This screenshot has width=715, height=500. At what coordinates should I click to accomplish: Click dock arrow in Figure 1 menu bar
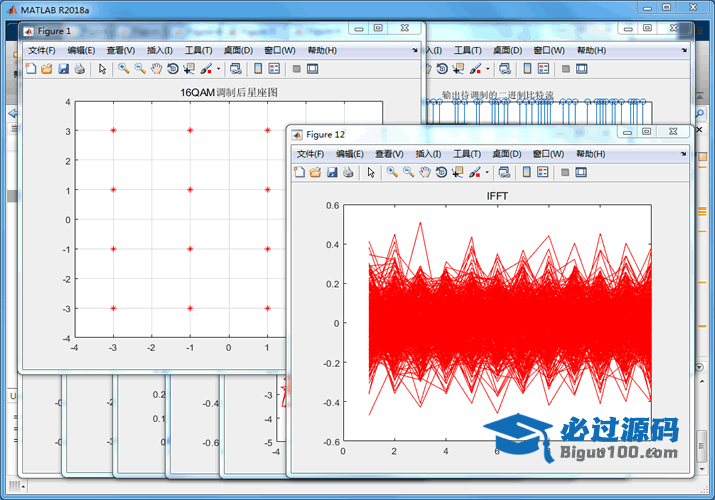pos(414,50)
